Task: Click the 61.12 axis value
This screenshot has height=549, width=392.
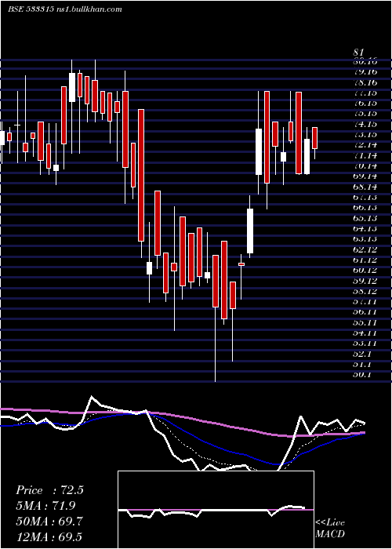Action: pos(365,260)
